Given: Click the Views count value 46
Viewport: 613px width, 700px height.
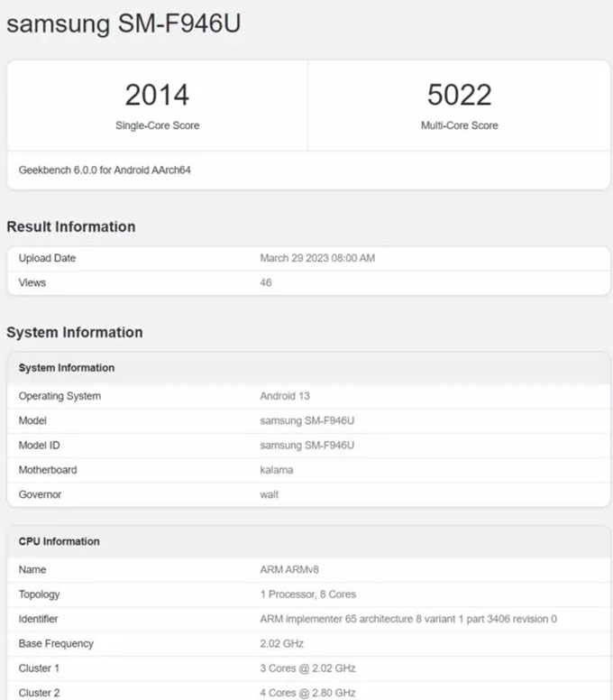Looking at the screenshot, I should click(266, 282).
